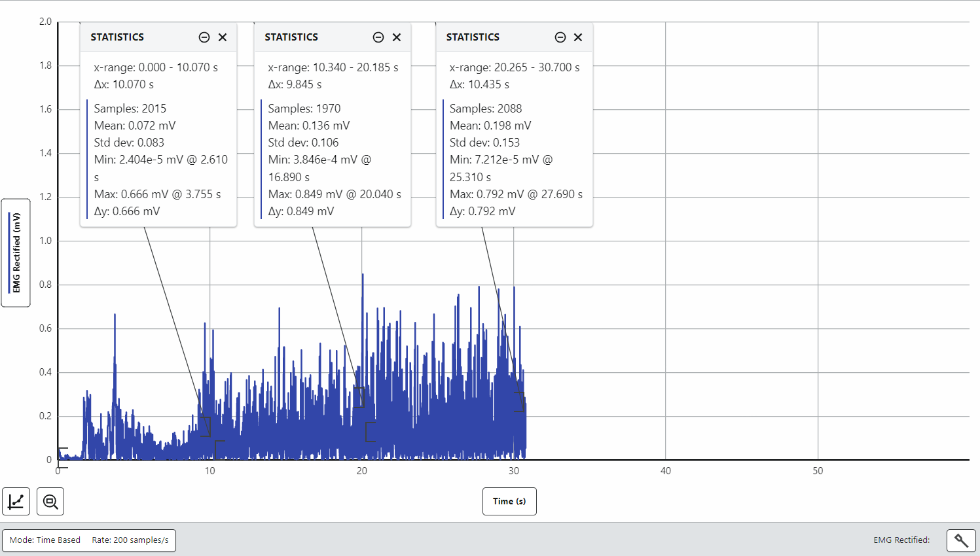Close the Statistics box for 0.000 - 10.070 s
Image resolution: width=980 pixels, height=556 pixels.
tap(223, 37)
